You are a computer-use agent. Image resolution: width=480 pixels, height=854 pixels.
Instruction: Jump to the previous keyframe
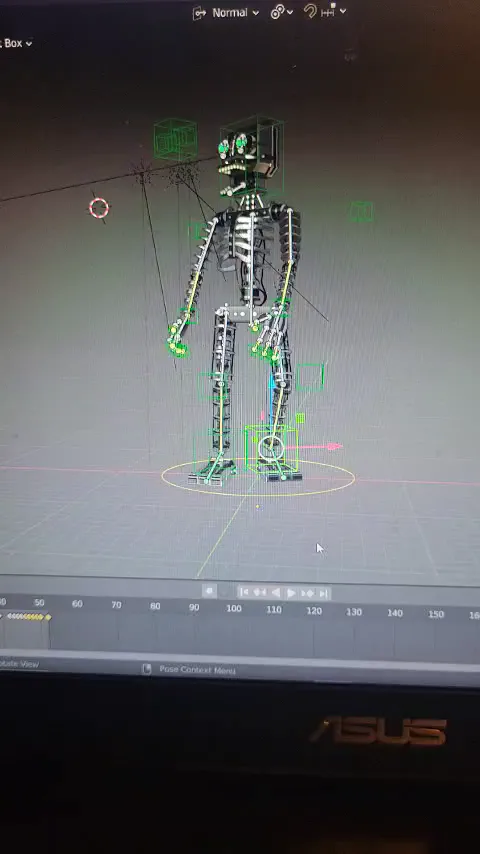(x=260, y=593)
